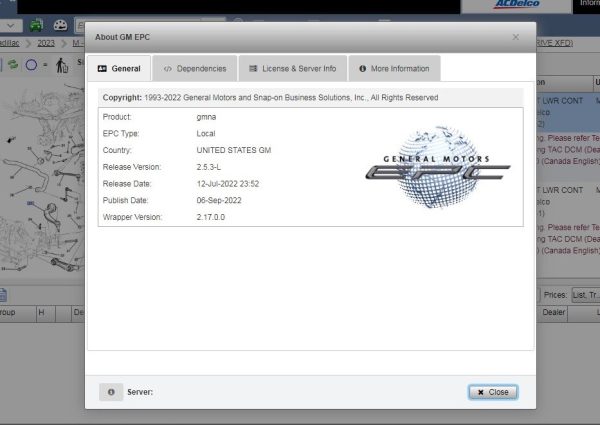Click the document icon below the diagram
Screen dimensions: 600x425
click(3, 295)
